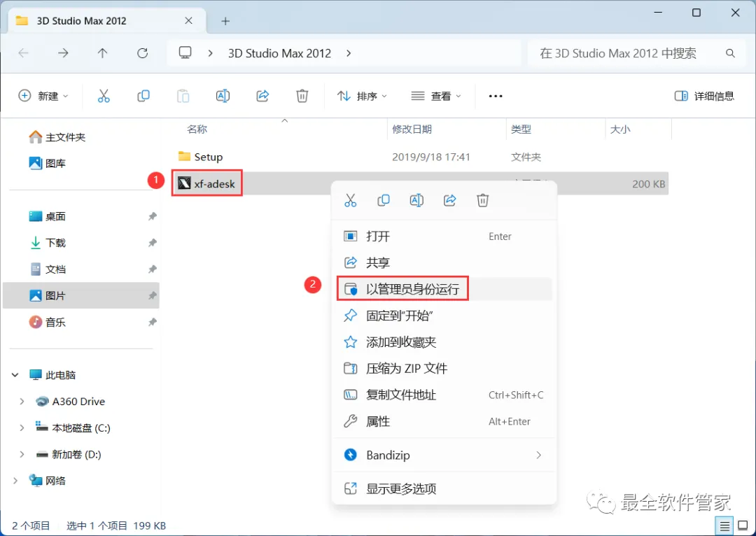
Task: Open the 新建 dropdown
Action: [43, 96]
